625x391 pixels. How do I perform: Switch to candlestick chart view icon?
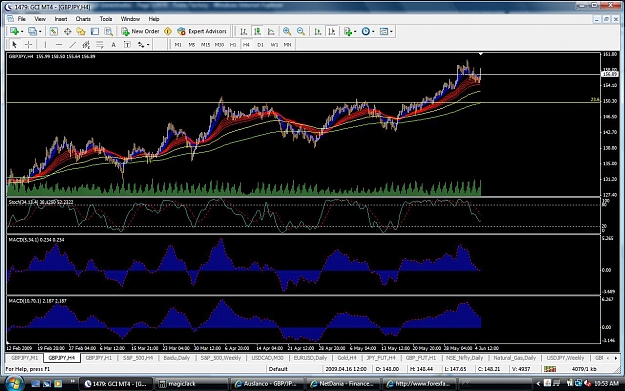point(257,31)
